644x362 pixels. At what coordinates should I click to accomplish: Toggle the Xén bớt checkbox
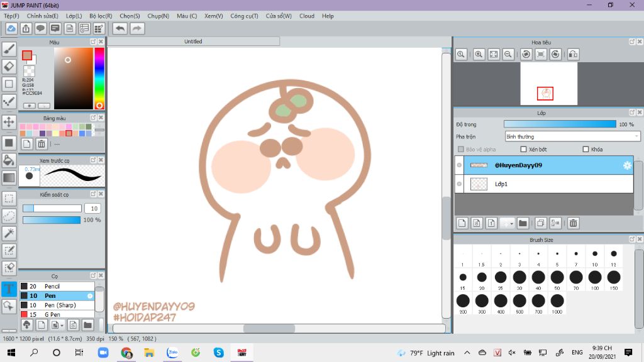click(x=523, y=150)
